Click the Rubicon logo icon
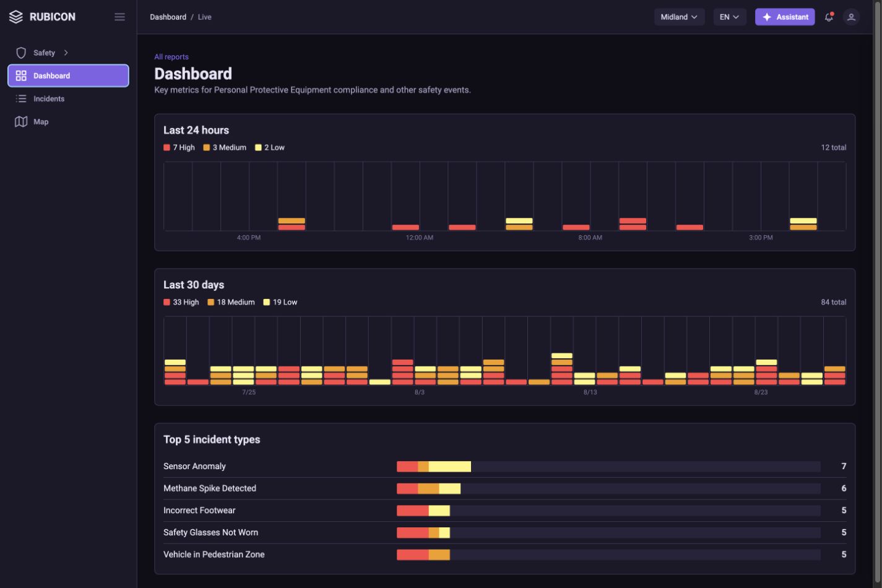882x588 pixels. coord(16,17)
